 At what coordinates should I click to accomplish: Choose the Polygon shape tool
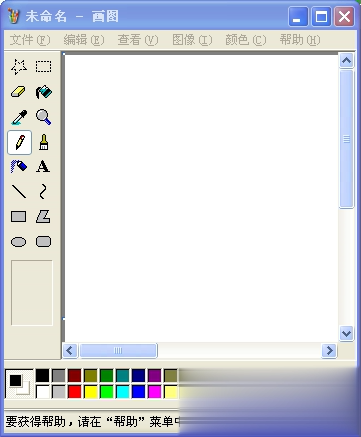[x=43, y=217]
